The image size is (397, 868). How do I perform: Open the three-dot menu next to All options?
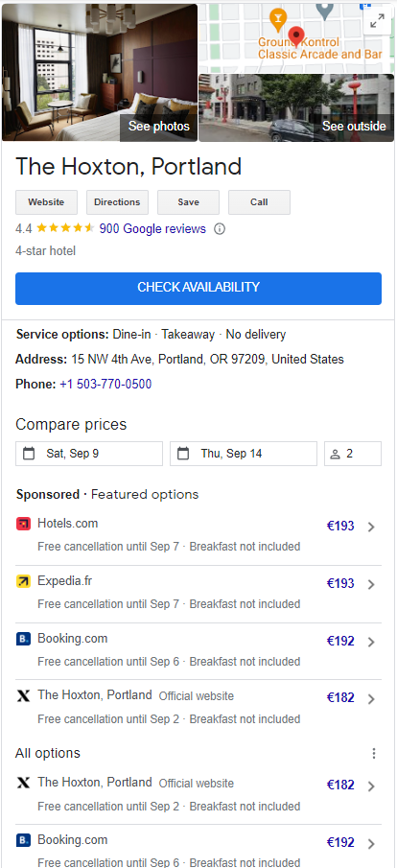coord(374,754)
